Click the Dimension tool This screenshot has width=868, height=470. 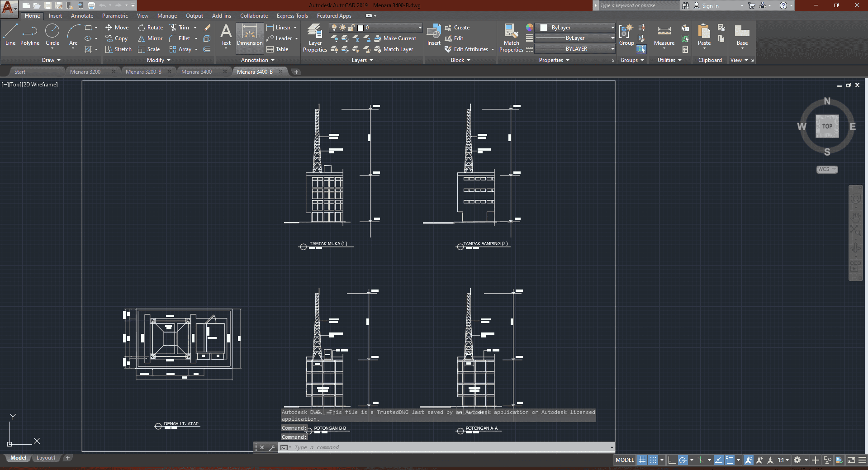(x=250, y=35)
